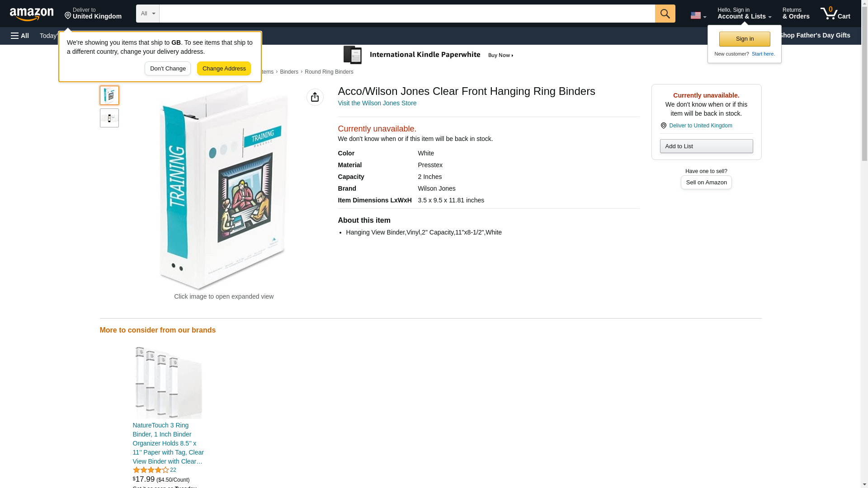The width and height of the screenshot is (868, 488).
Task: Click the Sell on Amazon button
Action: 706,183
